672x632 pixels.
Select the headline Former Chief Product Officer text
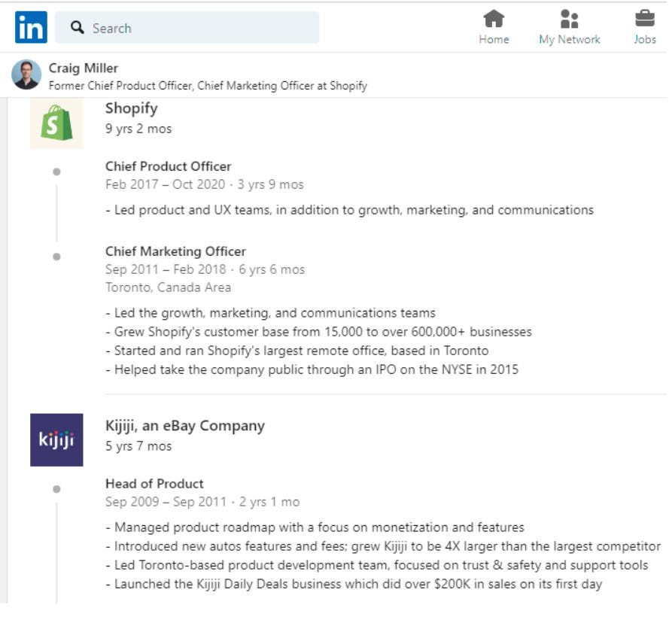208,86
